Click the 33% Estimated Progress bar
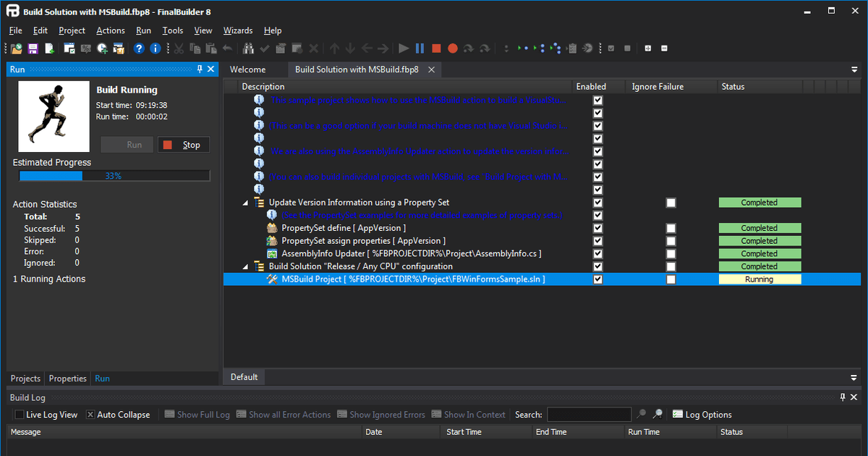This screenshot has height=456, width=868. 114,174
